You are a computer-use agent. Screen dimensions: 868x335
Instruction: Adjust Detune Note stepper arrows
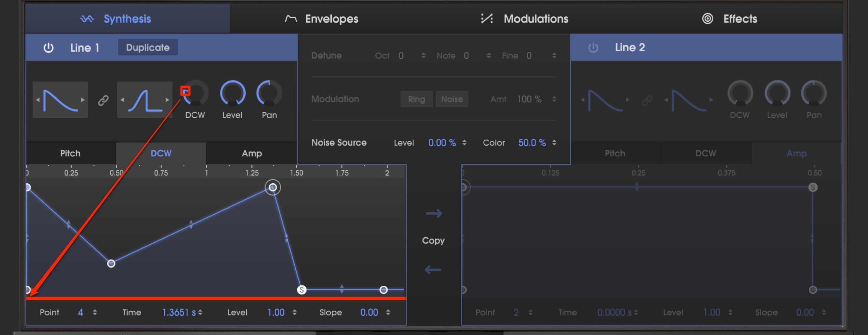tap(489, 56)
